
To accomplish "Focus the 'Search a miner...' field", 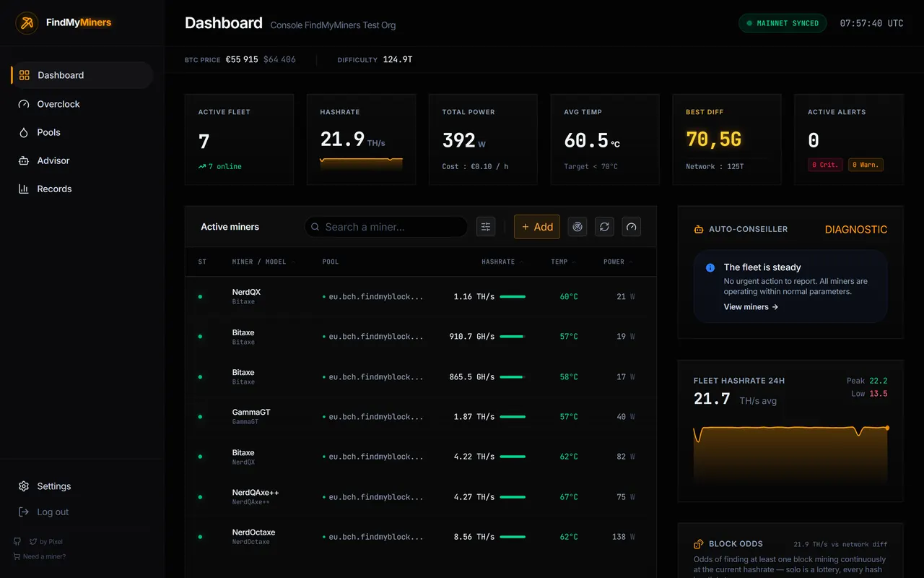I will point(386,227).
